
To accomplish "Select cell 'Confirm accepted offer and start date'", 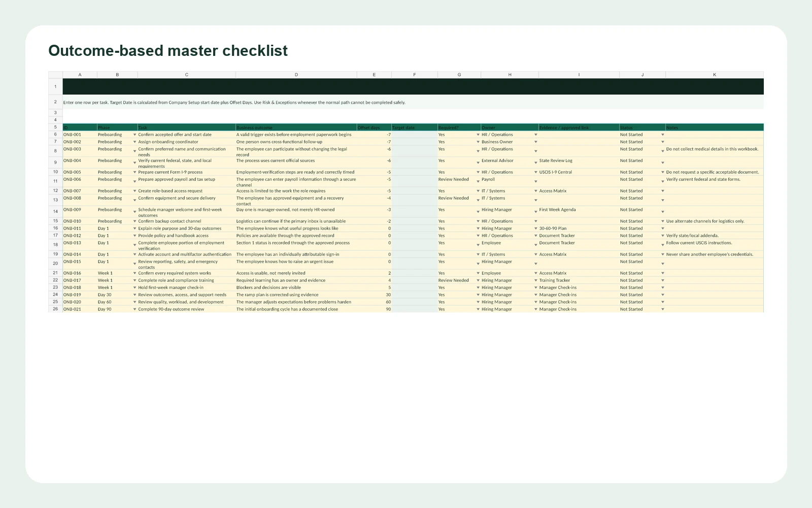I will (x=186, y=135).
